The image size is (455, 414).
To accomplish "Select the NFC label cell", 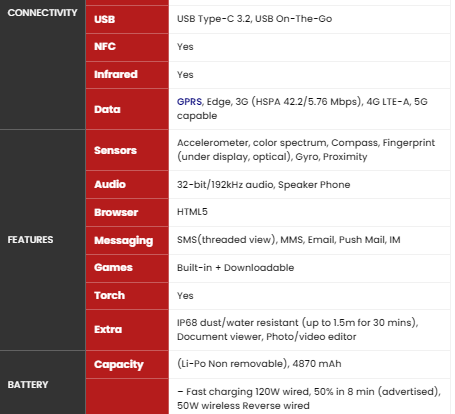I will pos(127,47).
